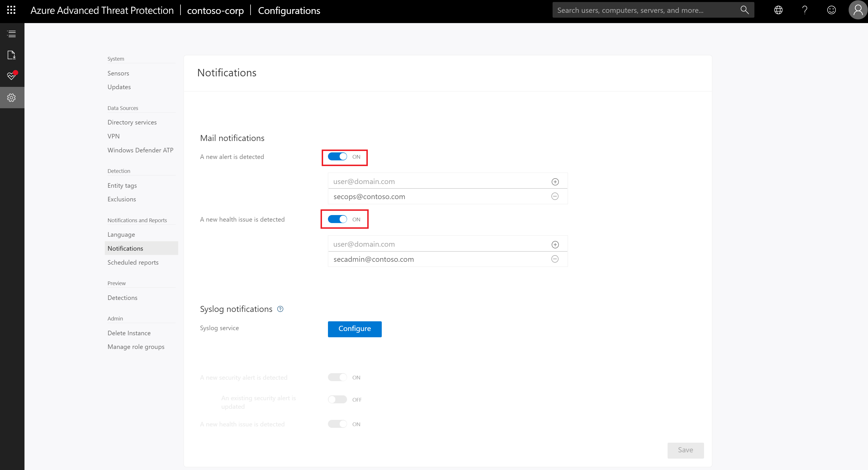Click Delete Instance under Admin

pyautogui.click(x=129, y=333)
